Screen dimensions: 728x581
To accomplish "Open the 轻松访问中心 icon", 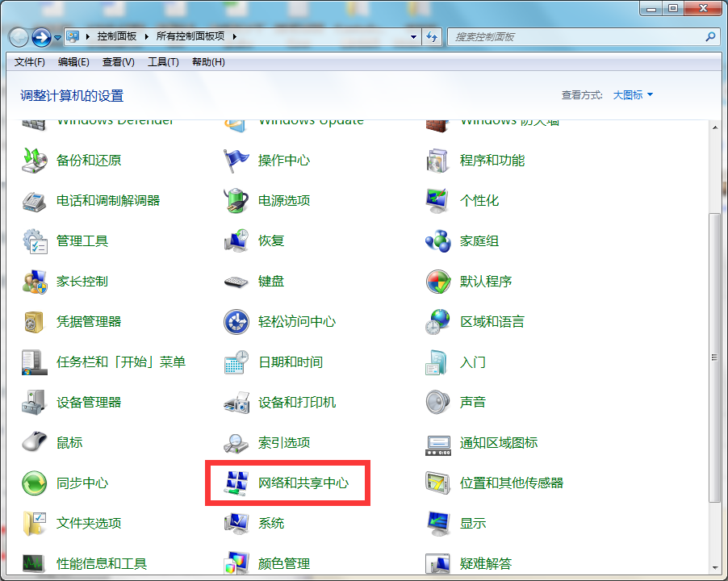I will click(x=236, y=322).
